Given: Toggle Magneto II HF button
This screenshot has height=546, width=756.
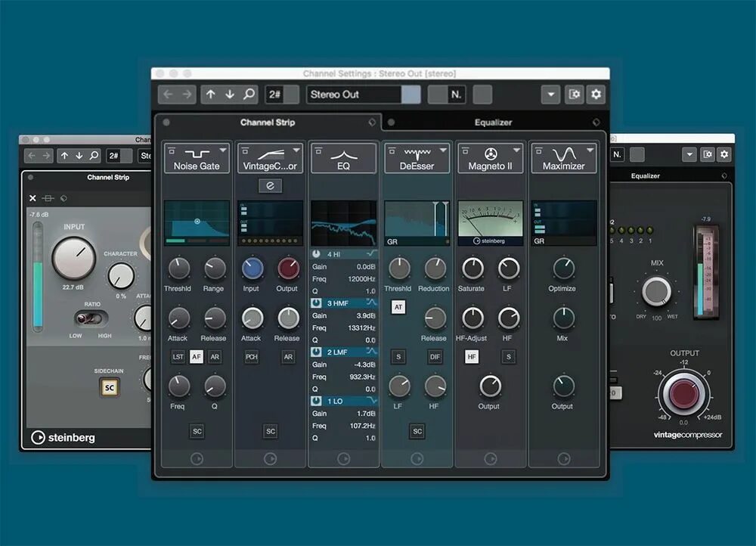Looking at the screenshot, I should tap(472, 357).
